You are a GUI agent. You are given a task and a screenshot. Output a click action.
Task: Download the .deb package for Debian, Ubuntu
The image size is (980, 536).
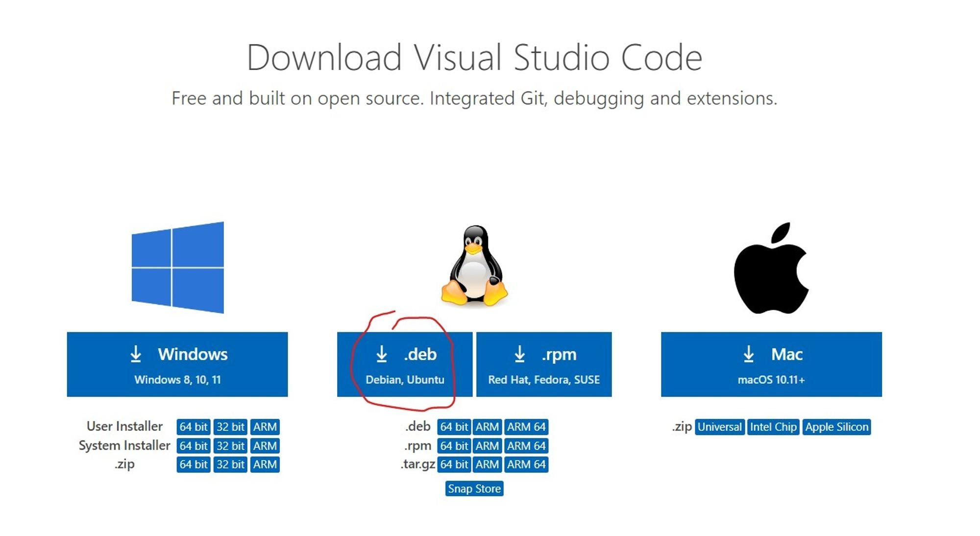[405, 365]
